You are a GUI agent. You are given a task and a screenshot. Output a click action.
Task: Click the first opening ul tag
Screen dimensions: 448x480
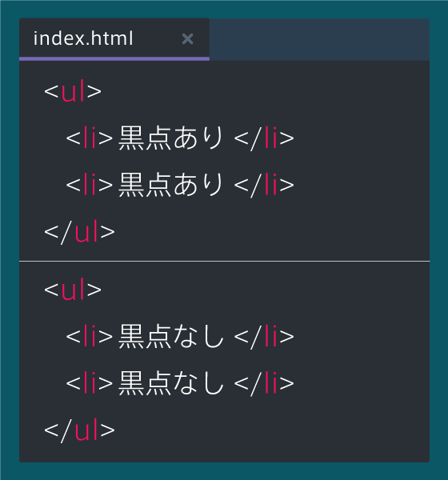pos(73,91)
